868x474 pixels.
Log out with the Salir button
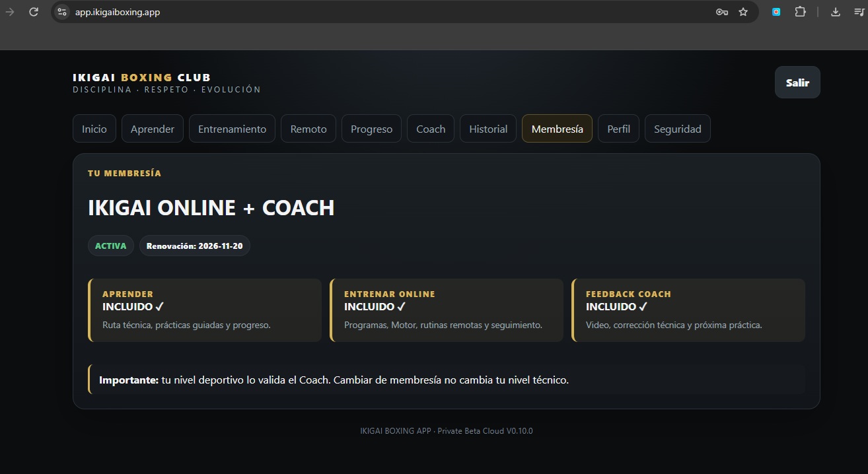click(x=797, y=83)
